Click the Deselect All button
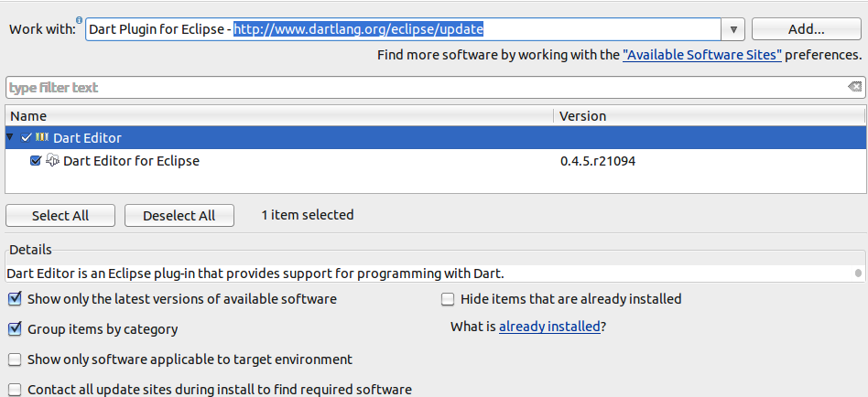The image size is (868, 397). pyautogui.click(x=179, y=216)
